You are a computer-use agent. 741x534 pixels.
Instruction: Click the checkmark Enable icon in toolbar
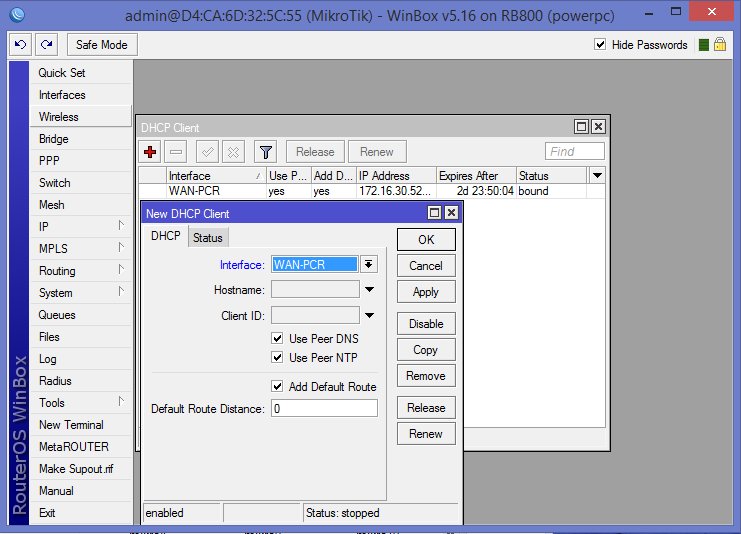pos(207,152)
